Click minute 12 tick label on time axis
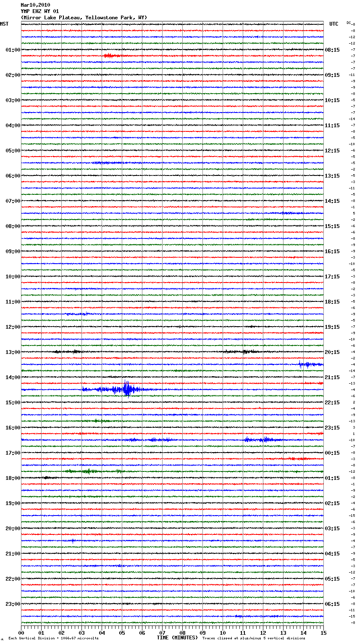The width and height of the screenshot is (357, 644). [x=263, y=633]
